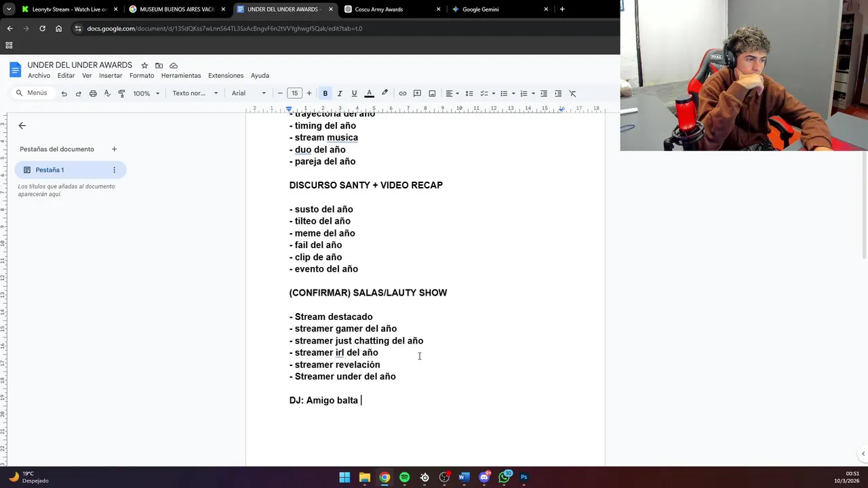Add a comment via toolbar icon
The height and width of the screenshot is (488, 868).
click(417, 94)
